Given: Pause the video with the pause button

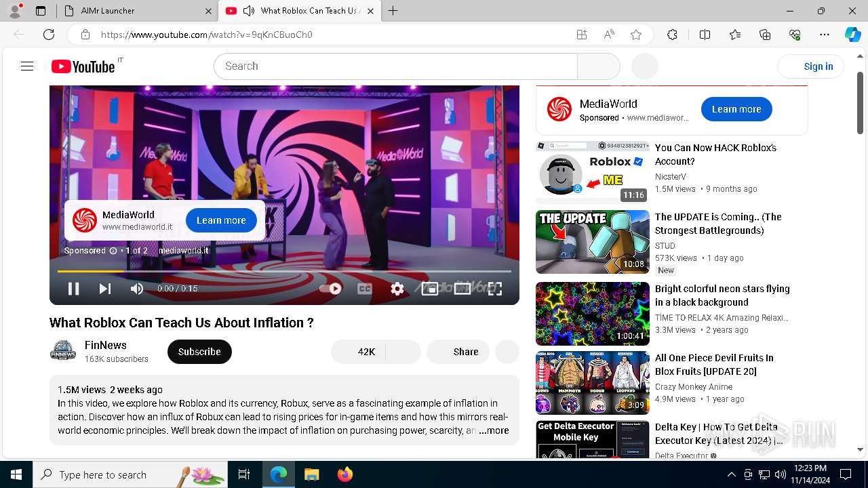Looking at the screenshot, I should pos(73,289).
